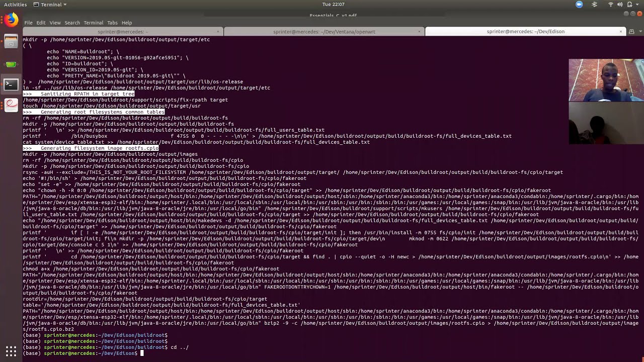644x362 pixels.
Task: Open the Search menu
Action: 72,23
